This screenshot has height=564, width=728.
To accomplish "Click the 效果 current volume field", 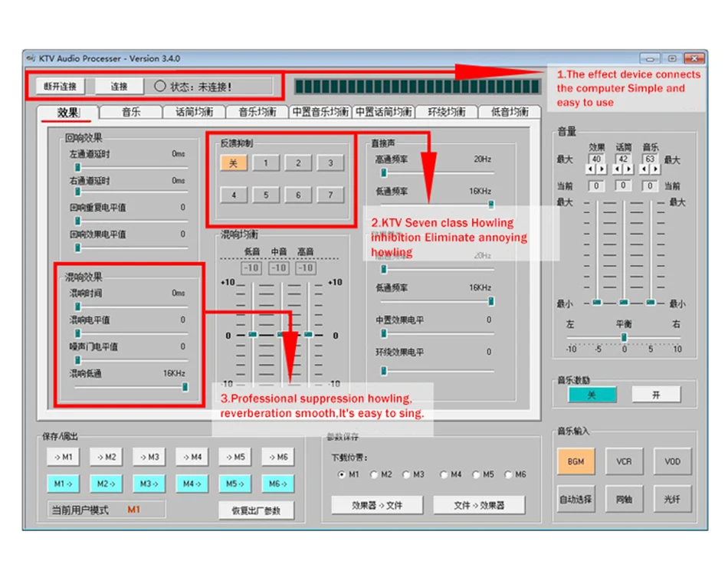I will pos(596,185).
